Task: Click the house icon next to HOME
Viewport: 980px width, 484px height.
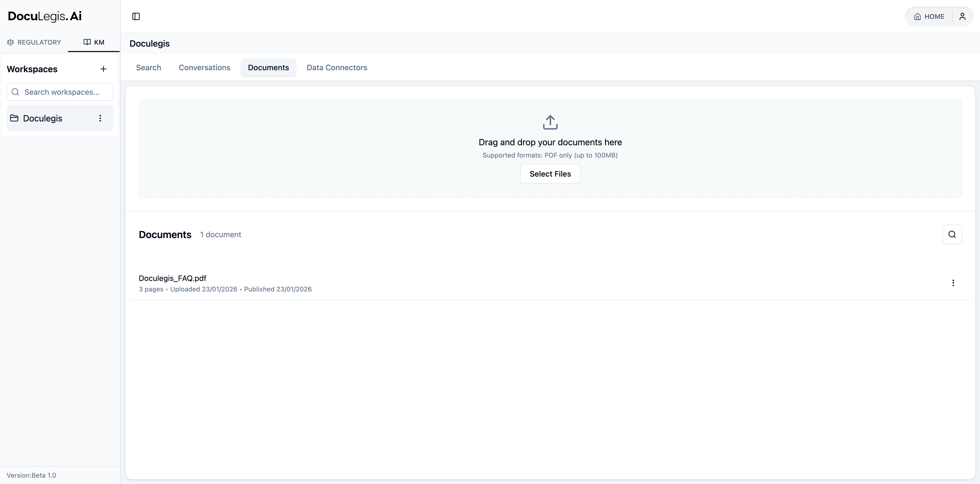Action: 917,16
